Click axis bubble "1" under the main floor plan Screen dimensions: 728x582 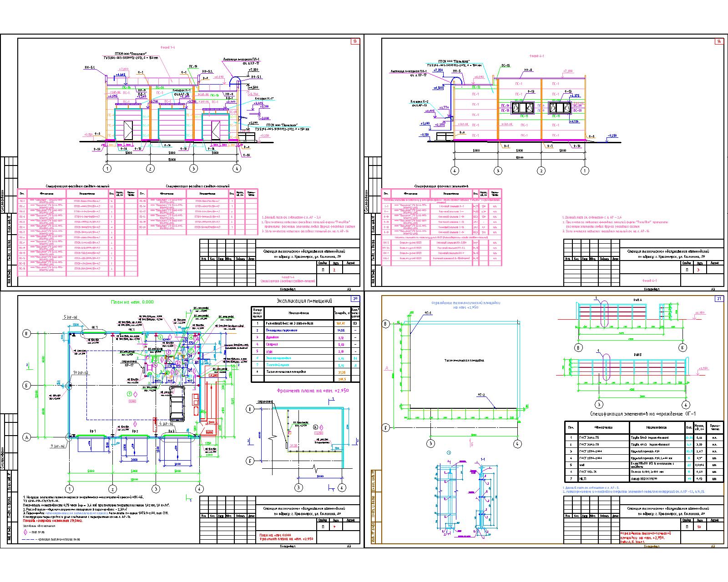[69, 488]
